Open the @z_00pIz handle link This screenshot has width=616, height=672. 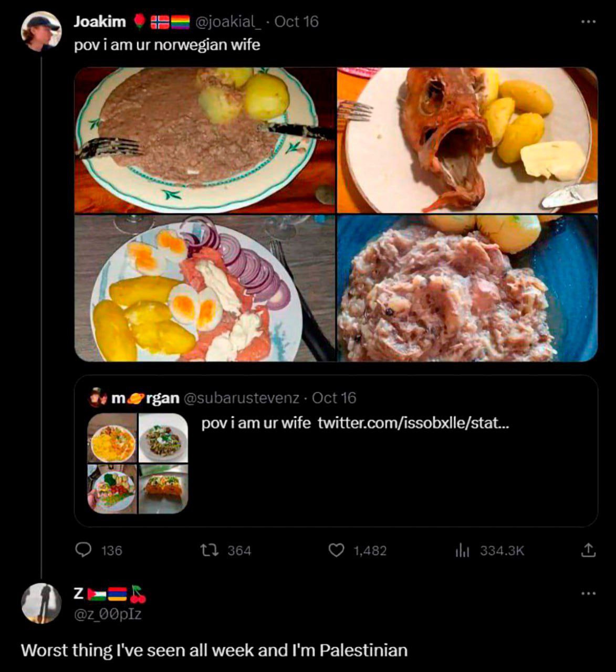click(x=108, y=614)
